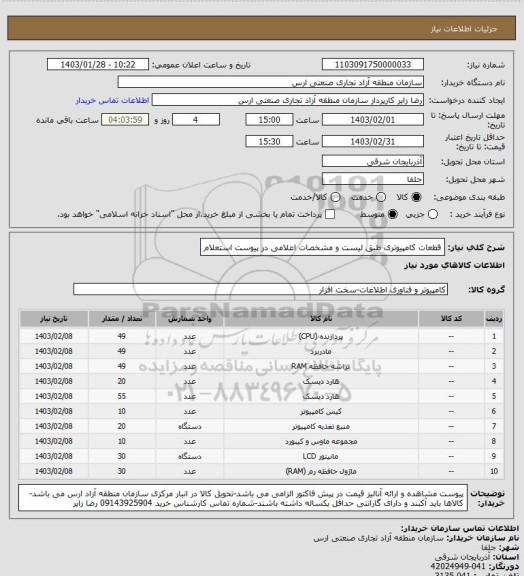The image size is (524, 576).
Task: Select the پردازنده (CPU) item row
Action: click(262, 336)
